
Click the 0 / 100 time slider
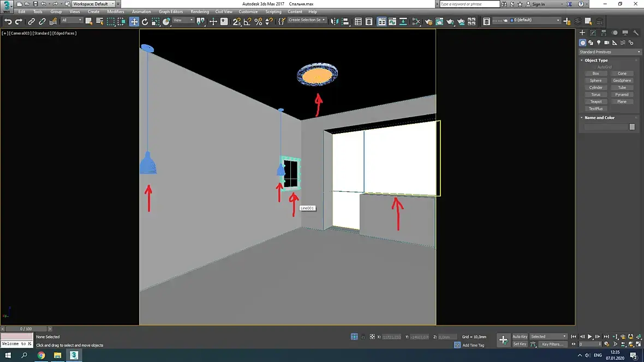click(x=26, y=329)
